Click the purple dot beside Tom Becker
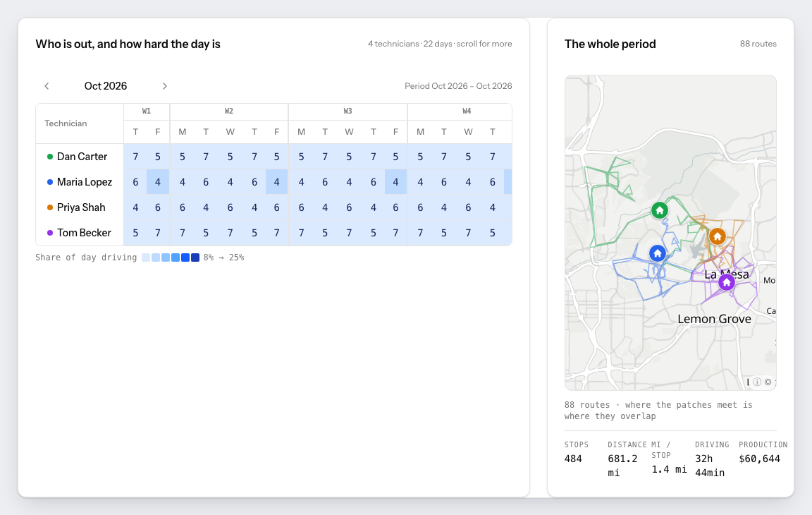This screenshot has width=812, height=515. pos(50,233)
